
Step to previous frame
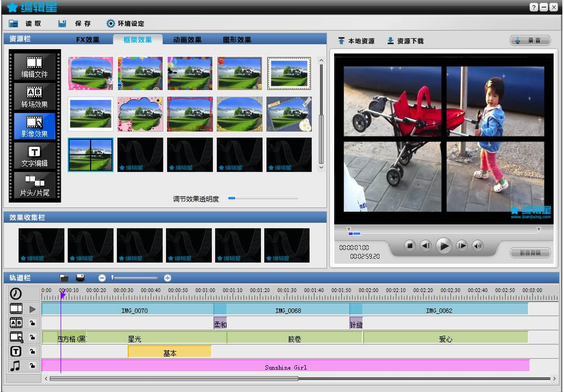(x=426, y=246)
